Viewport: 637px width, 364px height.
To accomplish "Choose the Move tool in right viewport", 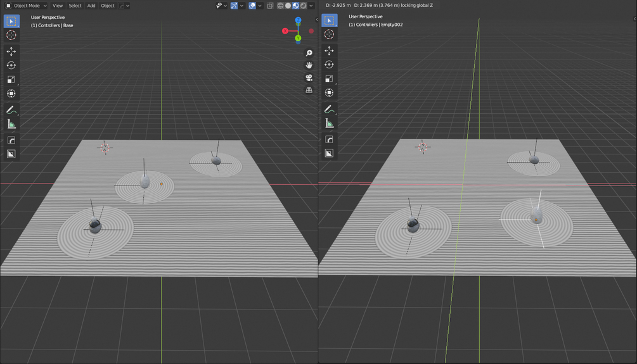I will click(x=330, y=50).
